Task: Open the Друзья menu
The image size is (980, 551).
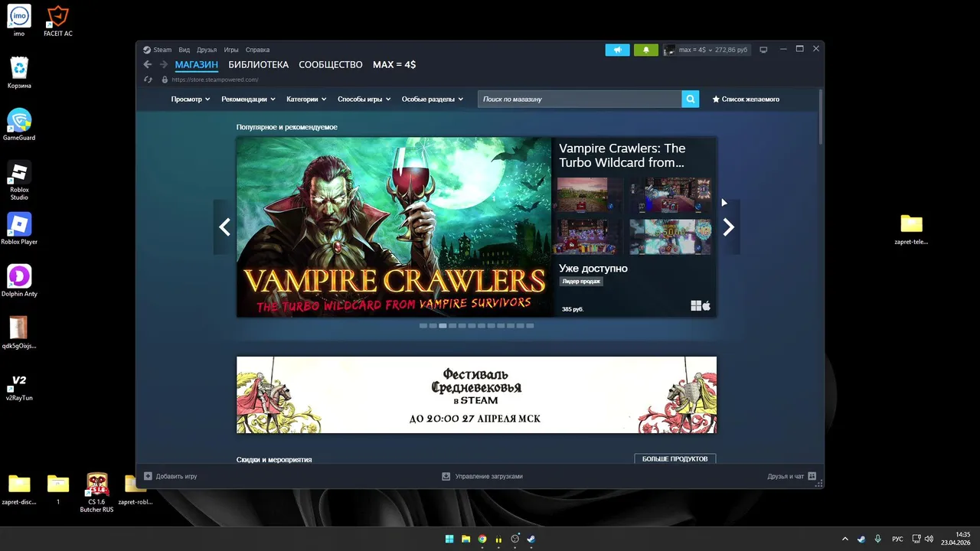Action: coord(207,50)
